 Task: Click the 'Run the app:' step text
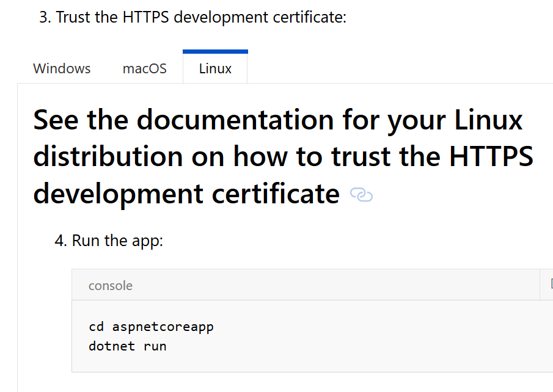[117, 241]
